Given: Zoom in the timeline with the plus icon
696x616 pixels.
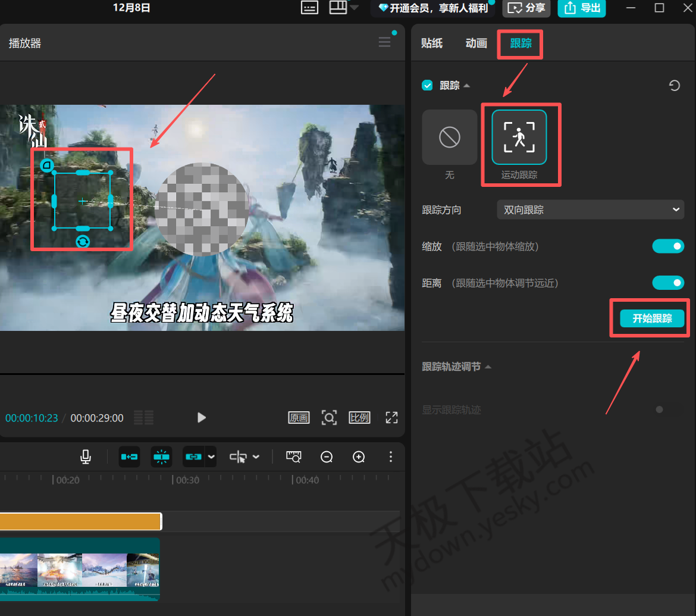Looking at the screenshot, I should [x=359, y=457].
